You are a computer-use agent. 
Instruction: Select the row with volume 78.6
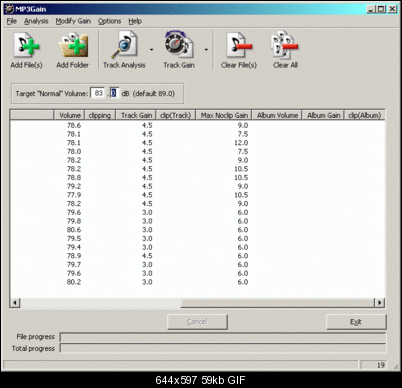[197, 125]
